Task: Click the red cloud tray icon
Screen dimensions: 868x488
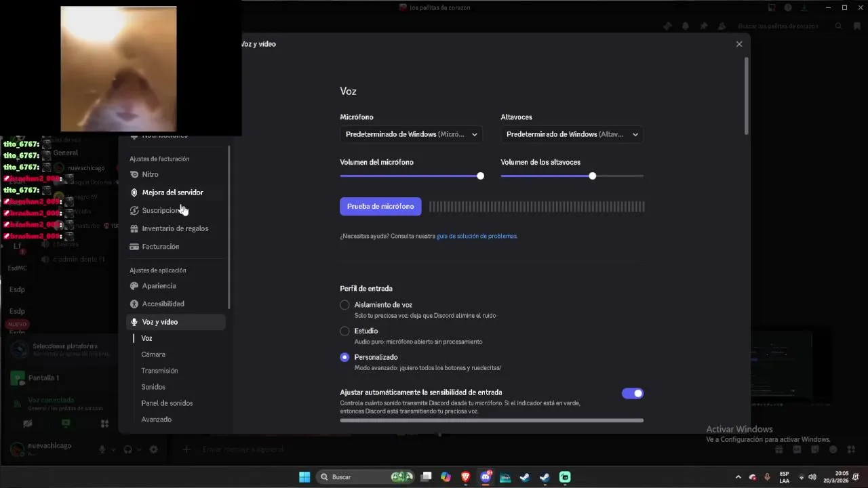Action: (x=753, y=477)
